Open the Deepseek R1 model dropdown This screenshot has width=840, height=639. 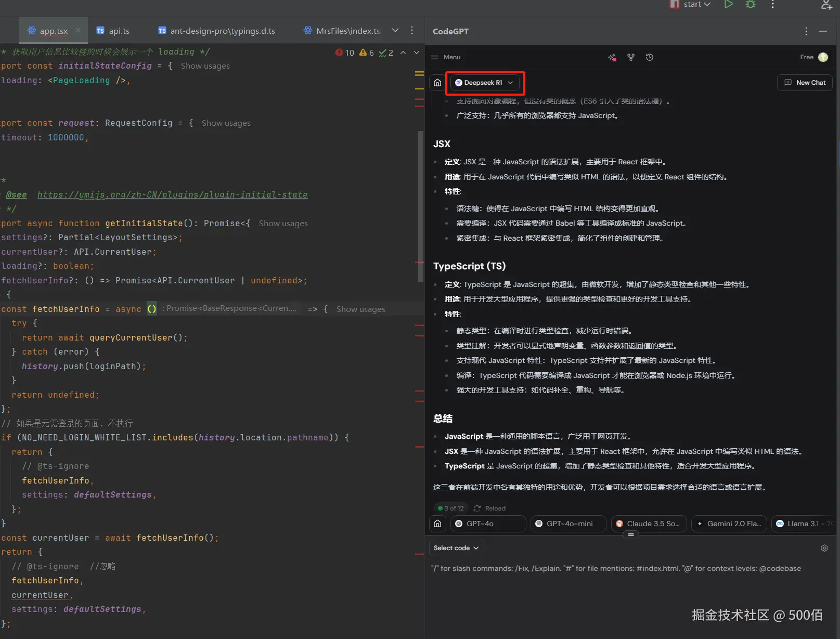pyautogui.click(x=485, y=83)
